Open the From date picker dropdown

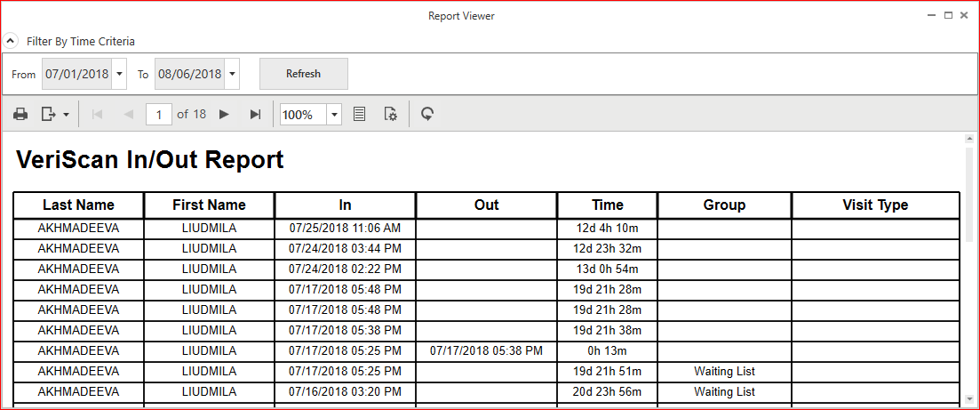click(119, 75)
